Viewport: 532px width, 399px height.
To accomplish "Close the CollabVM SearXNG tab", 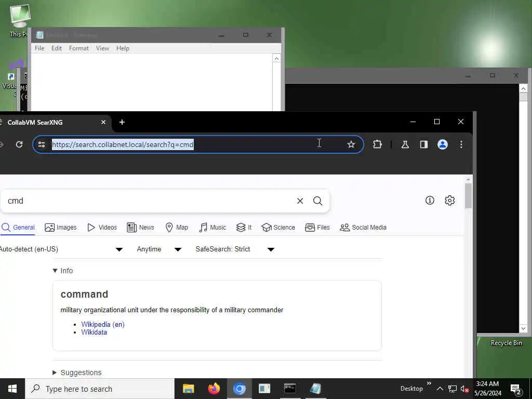I will (103, 122).
